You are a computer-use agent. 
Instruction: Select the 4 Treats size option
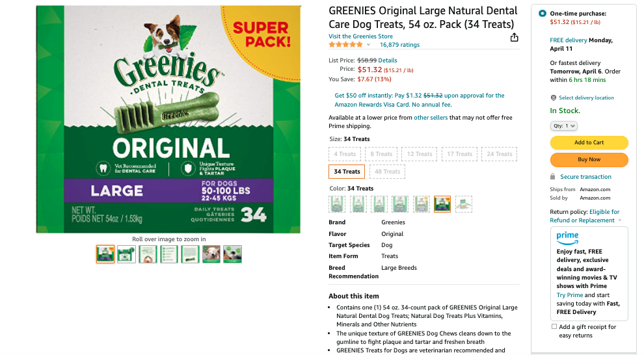(x=345, y=154)
